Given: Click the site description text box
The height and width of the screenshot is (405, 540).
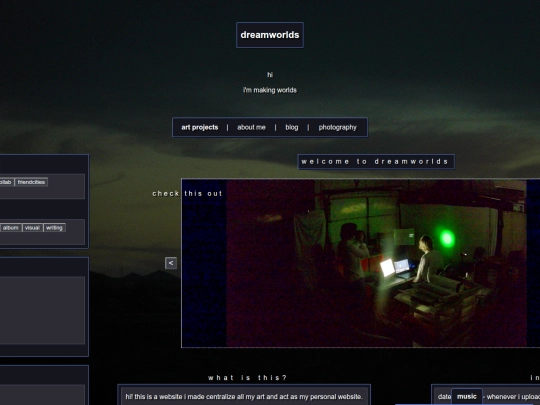Looking at the screenshot, I should (x=244, y=396).
